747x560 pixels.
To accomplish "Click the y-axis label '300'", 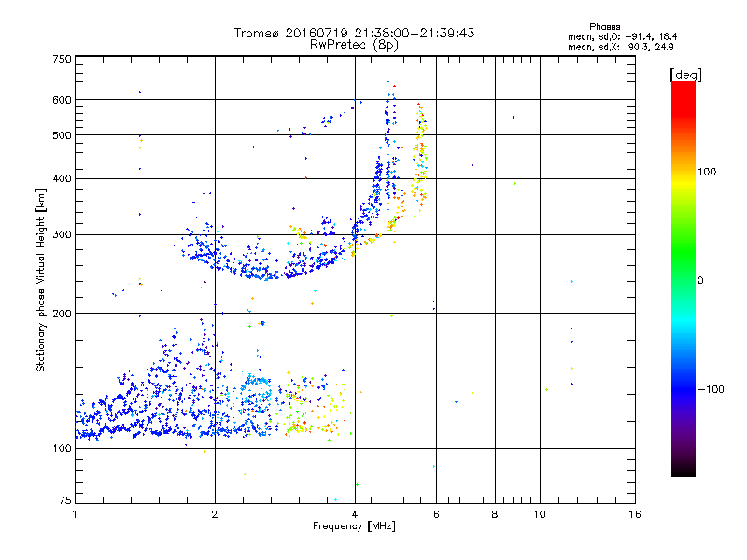I will coord(62,235).
